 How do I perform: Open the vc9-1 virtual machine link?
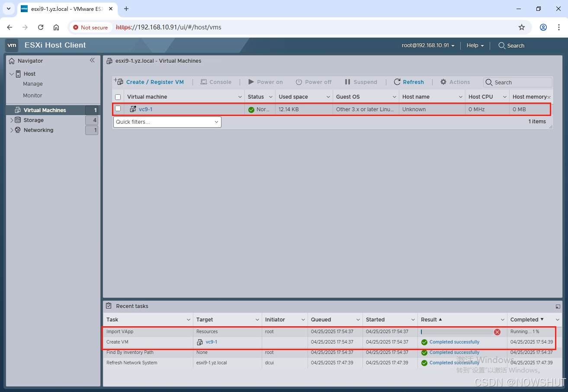pyautogui.click(x=145, y=109)
